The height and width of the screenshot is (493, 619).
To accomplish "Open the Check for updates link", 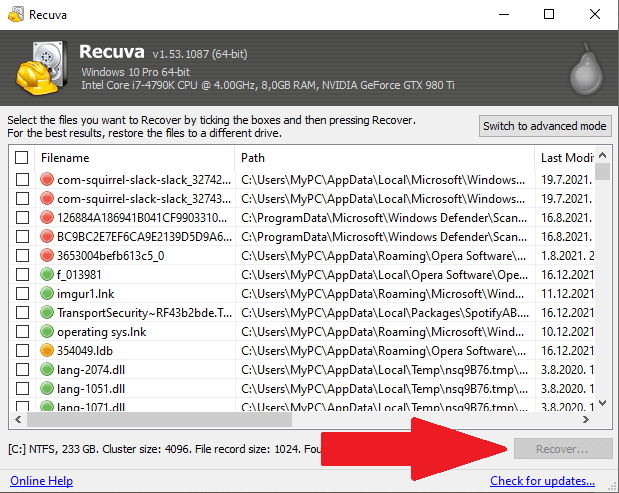I will [542, 481].
